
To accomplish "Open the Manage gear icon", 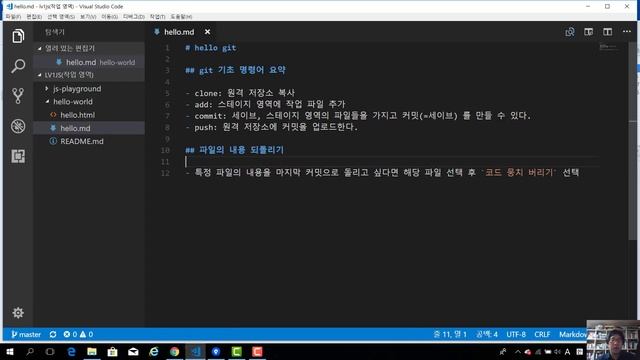I will (x=18, y=313).
